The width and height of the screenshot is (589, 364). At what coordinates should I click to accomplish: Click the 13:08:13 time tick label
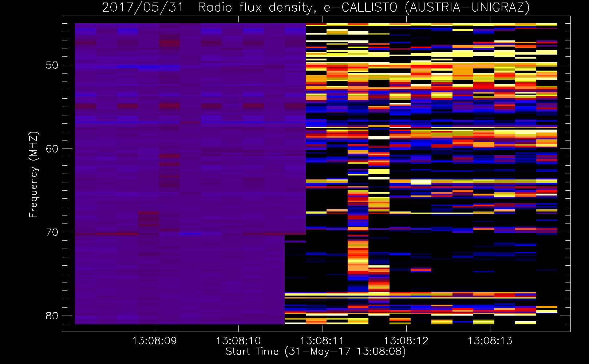coord(490,341)
